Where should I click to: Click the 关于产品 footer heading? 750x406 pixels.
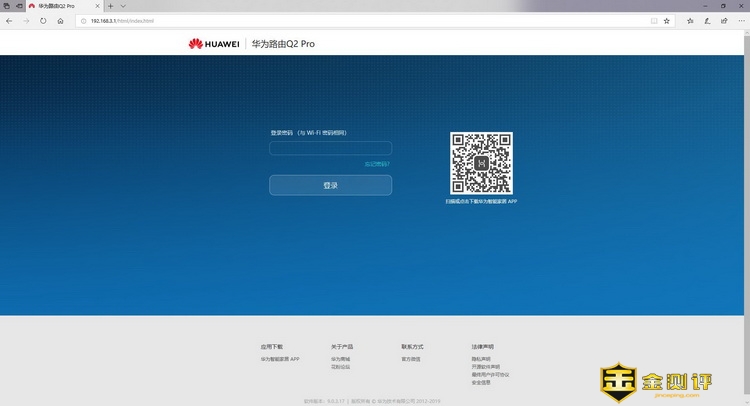point(342,347)
